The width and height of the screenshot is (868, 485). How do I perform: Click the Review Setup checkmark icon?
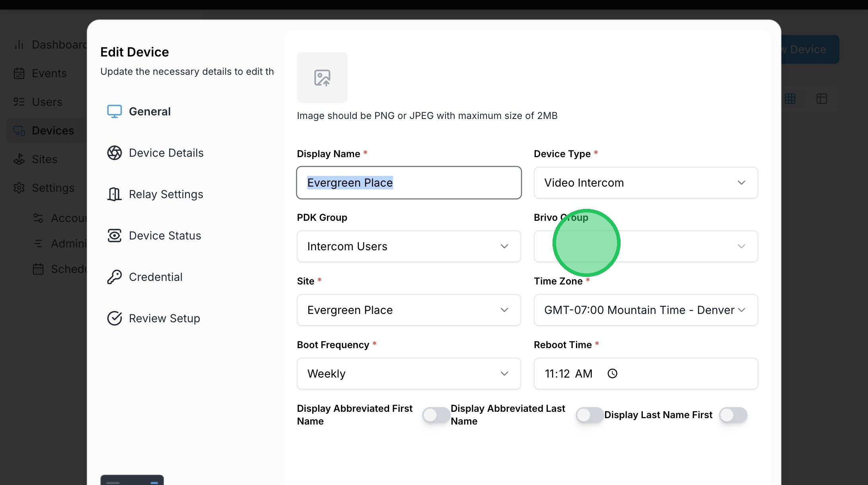click(x=114, y=318)
